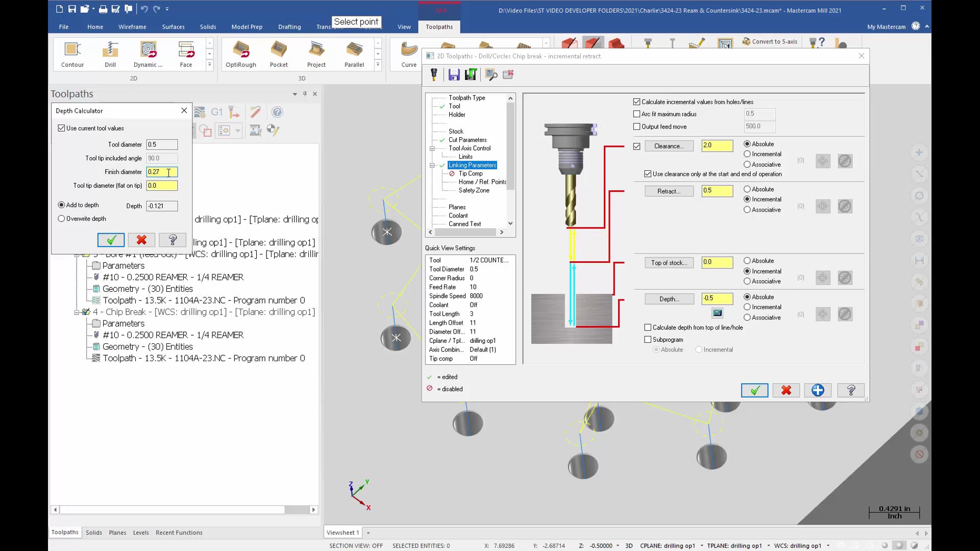
Task: Select the Contour toolpath icon
Action: [x=72, y=53]
